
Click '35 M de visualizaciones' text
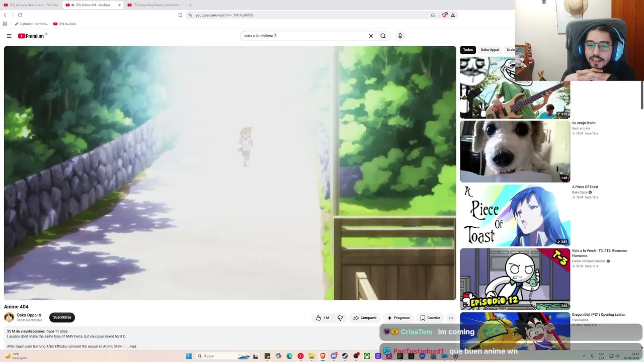(x=26, y=331)
